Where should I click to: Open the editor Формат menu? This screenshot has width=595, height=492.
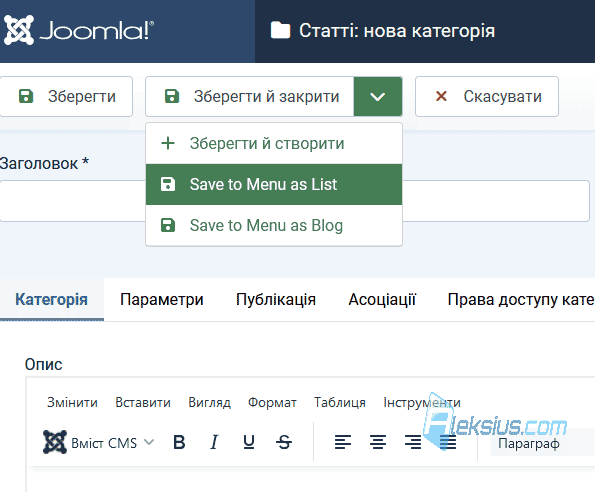point(272,402)
